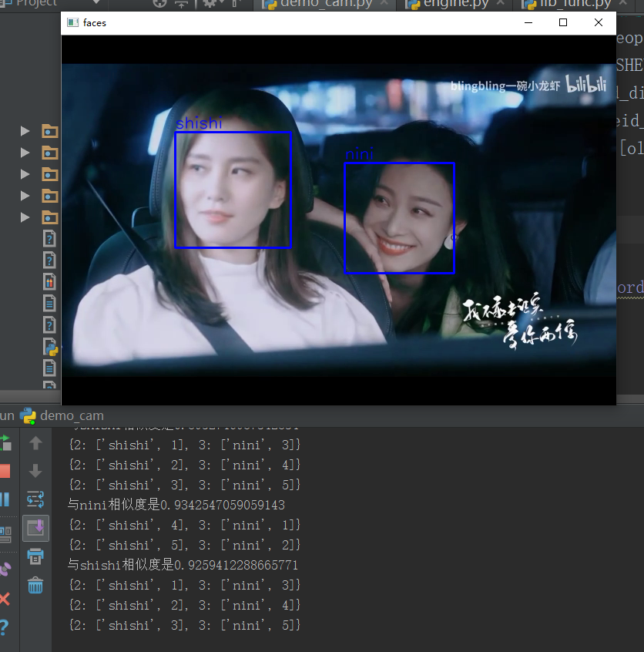This screenshot has height=652, width=644.
Task: Expand the third folder in project tree
Action: (x=25, y=175)
